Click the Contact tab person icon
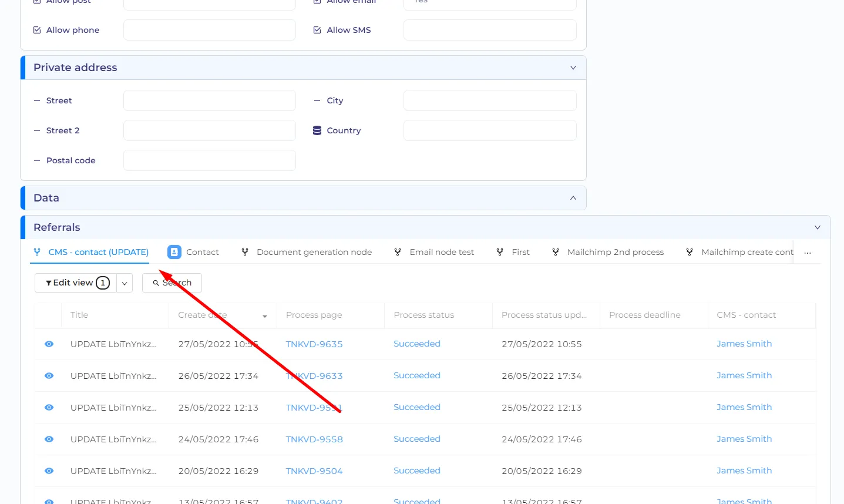The height and width of the screenshot is (504, 844). coord(174,252)
